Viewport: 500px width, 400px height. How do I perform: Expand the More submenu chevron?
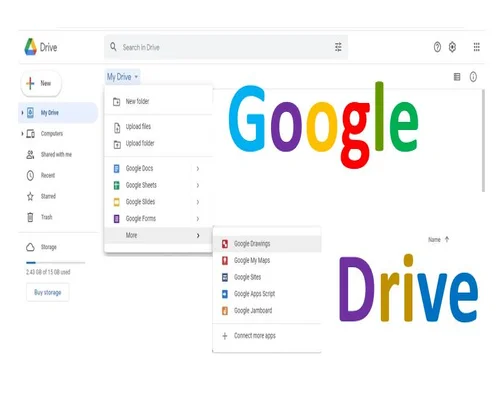tap(198, 236)
